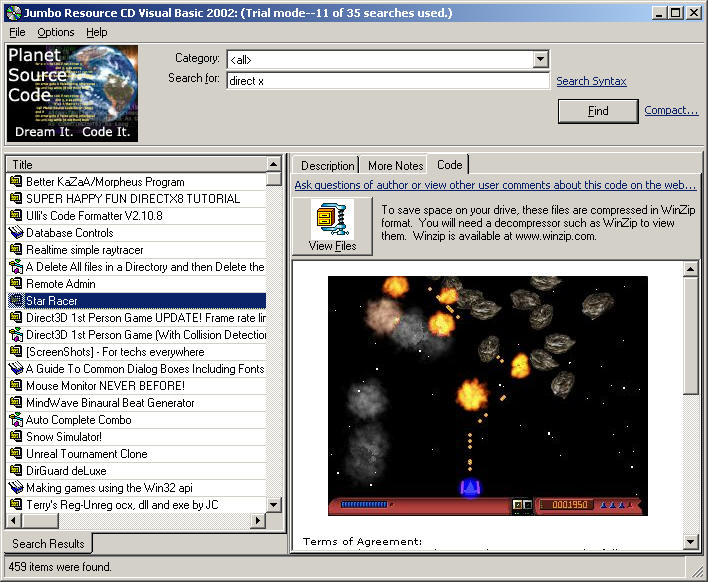Click the 459 items were found status text
Image resolution: width=708 pixels, height=582 pixels.
60,567
